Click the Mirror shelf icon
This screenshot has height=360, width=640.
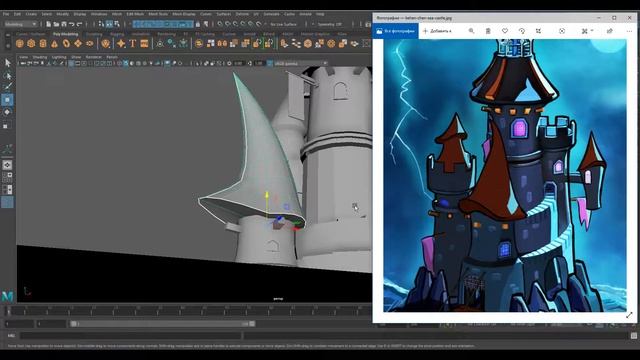[222, 44]
